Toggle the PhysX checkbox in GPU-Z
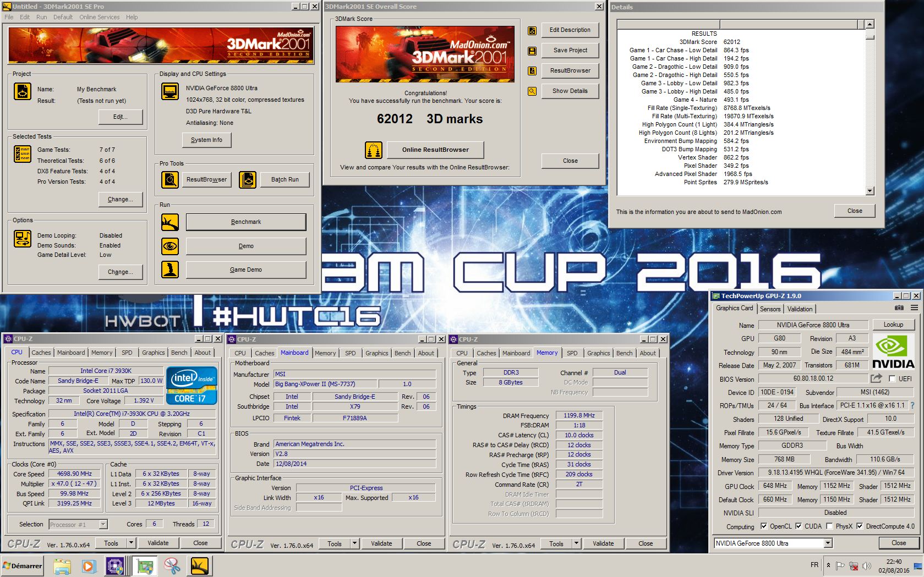This screenshot has width=924, height=577. [x=829, y=526]
